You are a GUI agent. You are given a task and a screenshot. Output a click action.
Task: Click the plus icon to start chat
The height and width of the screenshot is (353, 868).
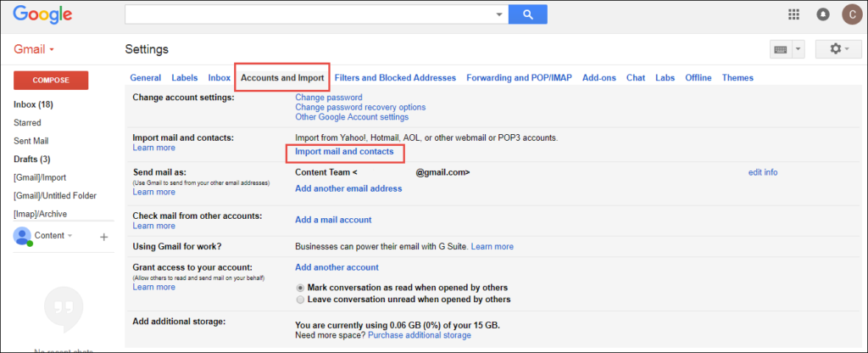tap(103, 238)
